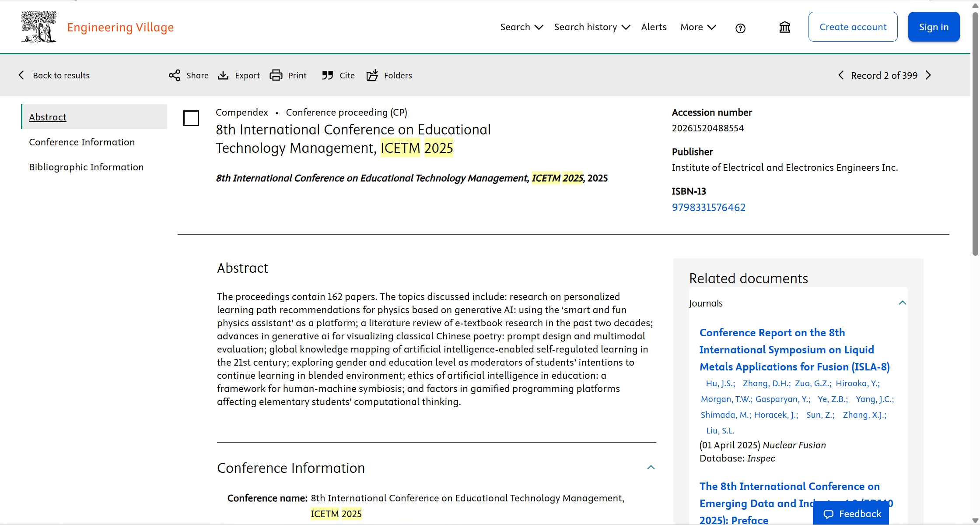Collapse the Journals related documents
Screen dimensions: 980x525
(x=902, y=303)
